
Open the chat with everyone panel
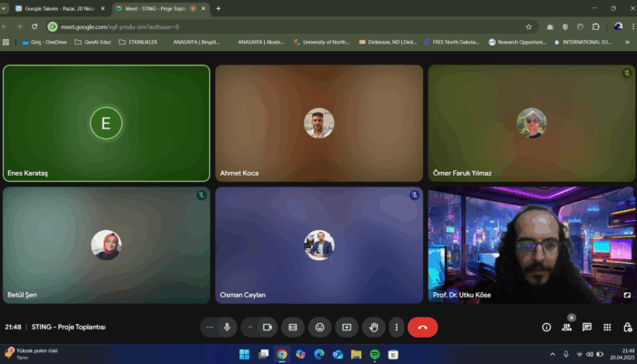(x=587, y=327)
